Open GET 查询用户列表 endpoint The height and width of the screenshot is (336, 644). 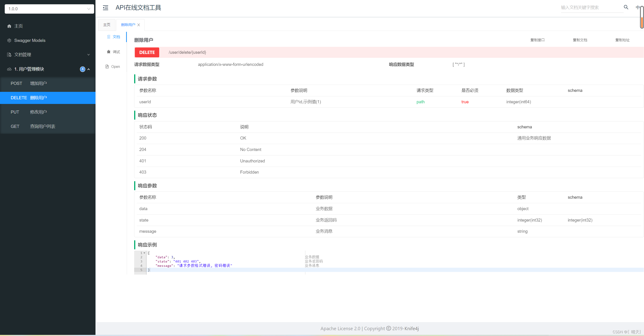(x=42, y=126)
